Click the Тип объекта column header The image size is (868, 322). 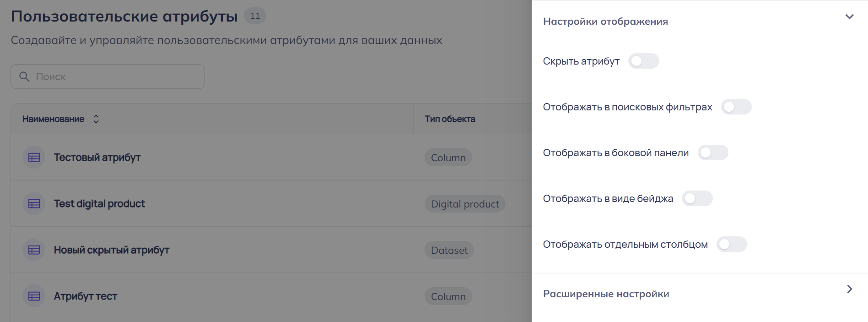coord(450,119)
